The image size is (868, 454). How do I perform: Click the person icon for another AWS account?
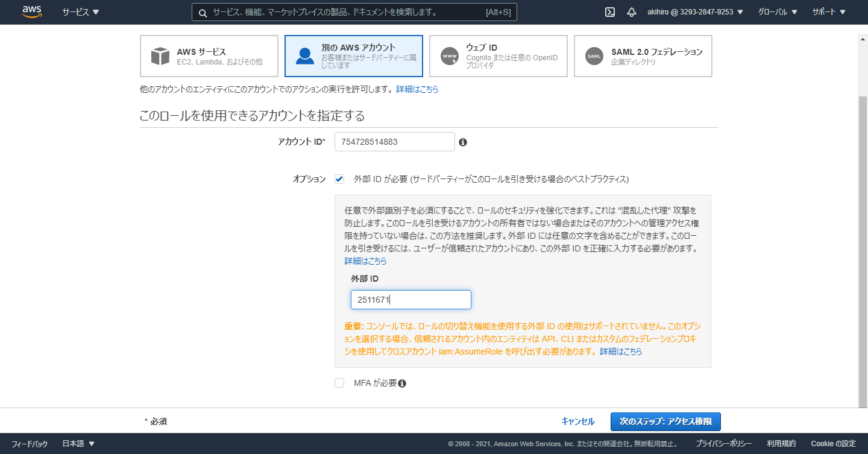coord(305,56)
